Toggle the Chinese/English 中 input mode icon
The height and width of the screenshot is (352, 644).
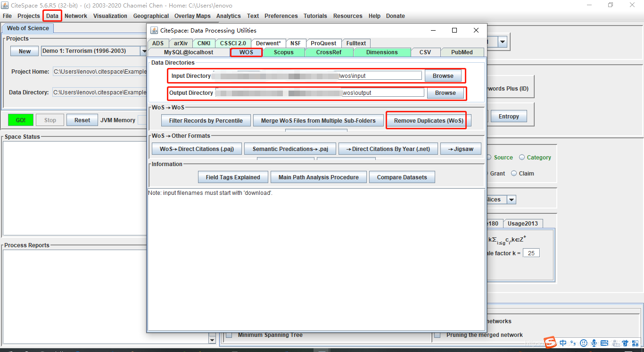[563, 343]
